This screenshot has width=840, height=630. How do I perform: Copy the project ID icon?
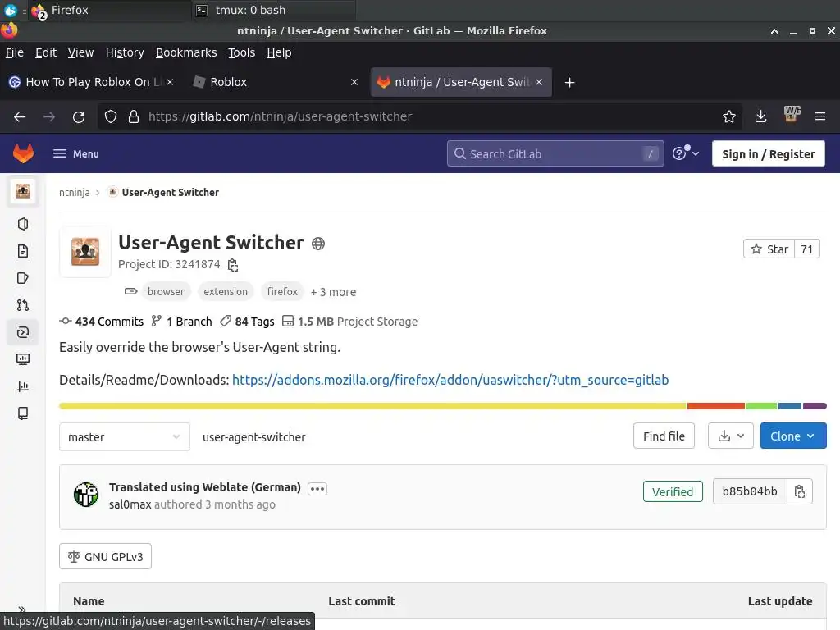[x=232, y=265]
